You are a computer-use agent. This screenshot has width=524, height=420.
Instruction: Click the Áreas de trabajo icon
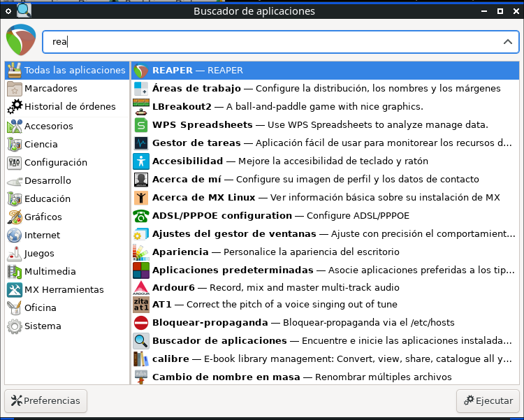140,89
